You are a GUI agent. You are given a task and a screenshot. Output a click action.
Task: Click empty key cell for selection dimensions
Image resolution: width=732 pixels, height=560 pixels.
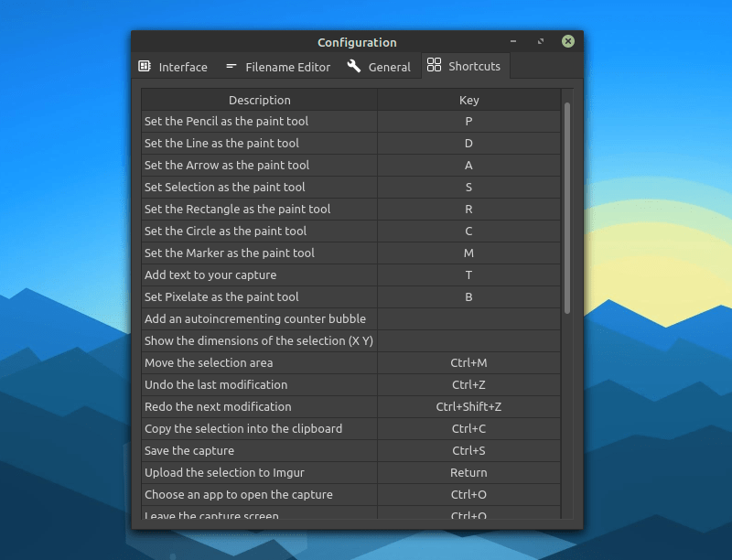click(468, 341)
